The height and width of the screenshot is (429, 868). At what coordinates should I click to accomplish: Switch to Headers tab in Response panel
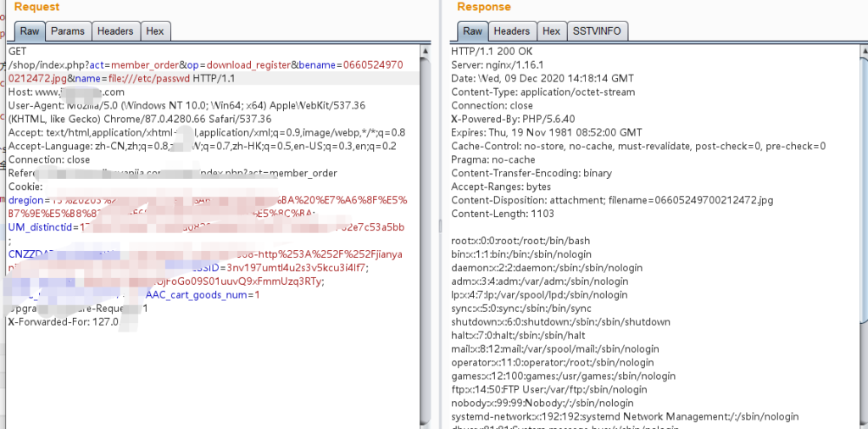click(511, 31)
